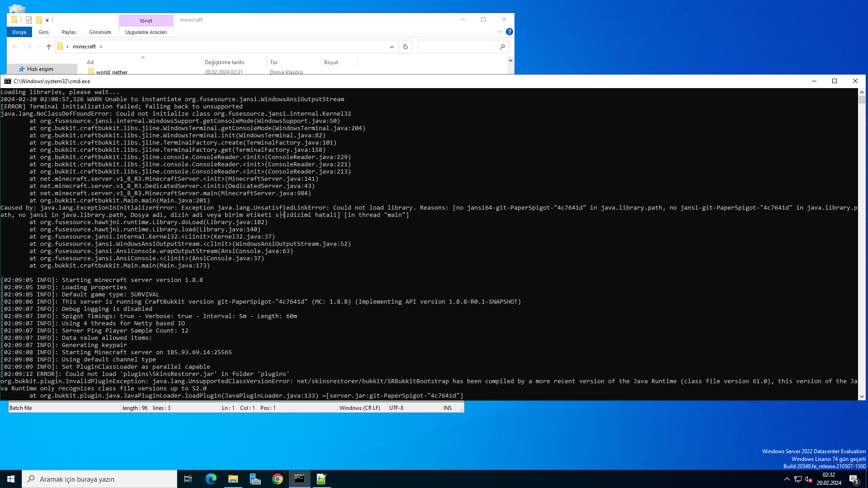868x488 pixels.
Task: Open the Dosya tab in Explorer
Action: pos(19,32)
